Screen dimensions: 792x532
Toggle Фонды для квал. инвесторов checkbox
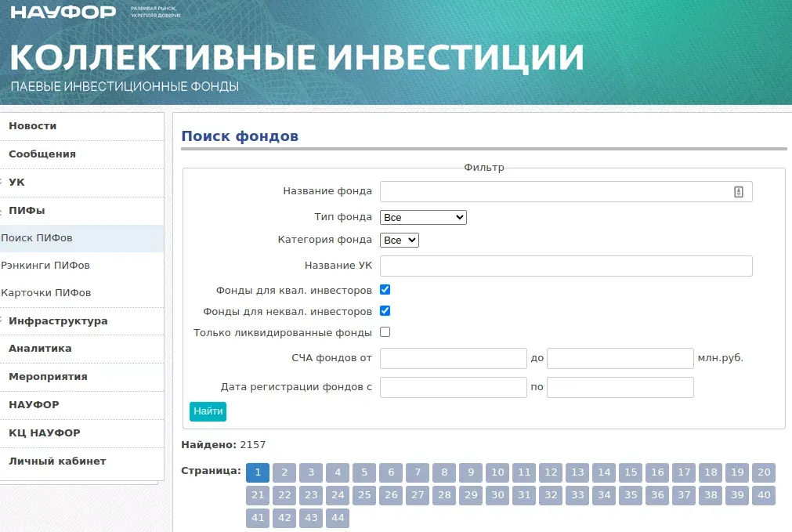pyautogui.click(x=385, y=289)
